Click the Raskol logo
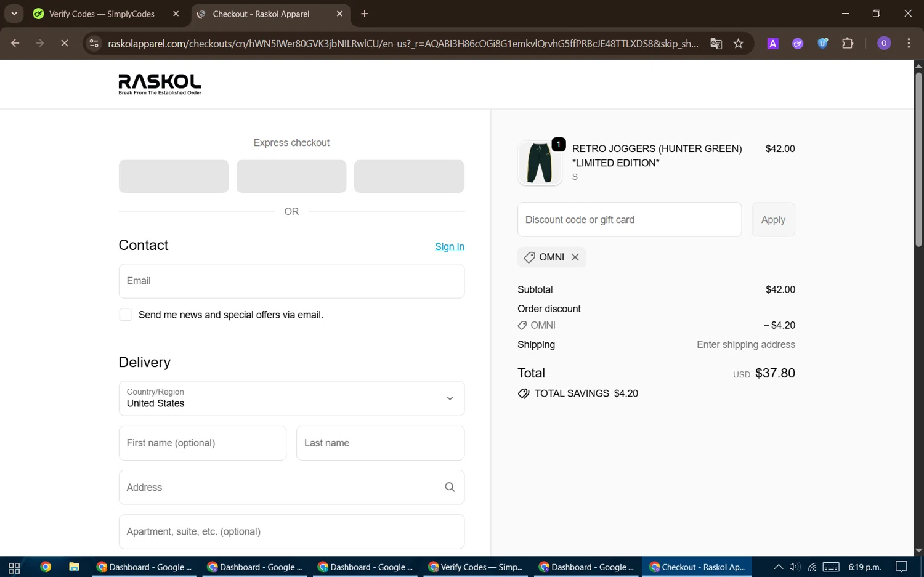The image size is (924, 577). coord(160,84)
